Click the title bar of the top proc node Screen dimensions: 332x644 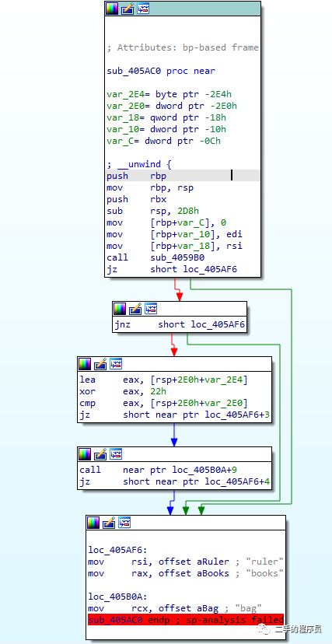click(183, 9)
